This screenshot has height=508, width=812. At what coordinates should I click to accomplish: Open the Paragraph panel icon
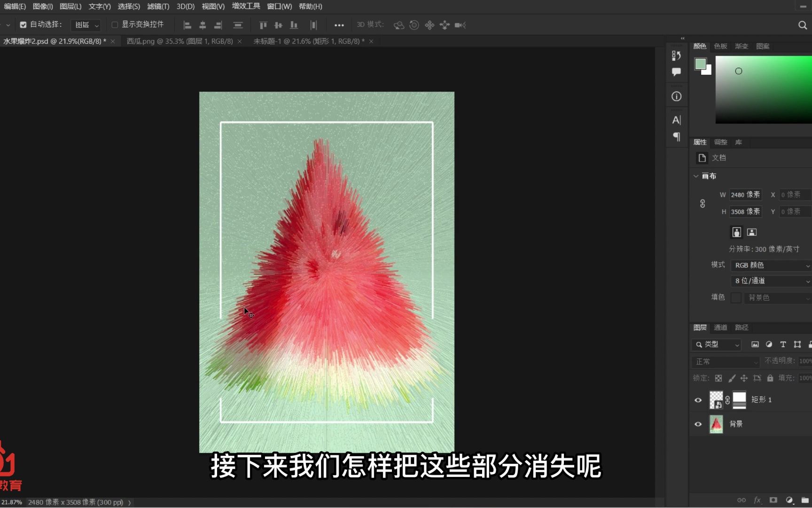[677, 137]
